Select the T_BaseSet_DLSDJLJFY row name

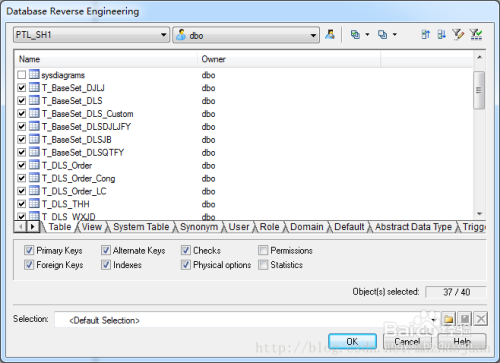click(x=86, y=127)
